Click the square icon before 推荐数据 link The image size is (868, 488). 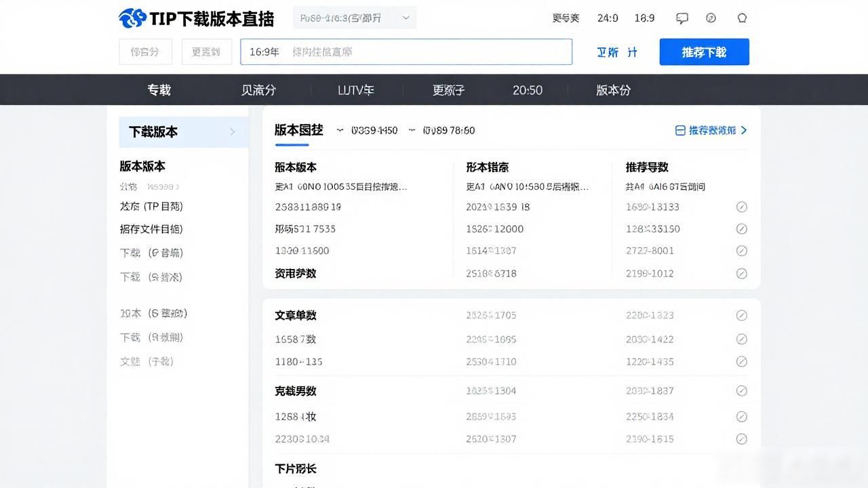680,130
